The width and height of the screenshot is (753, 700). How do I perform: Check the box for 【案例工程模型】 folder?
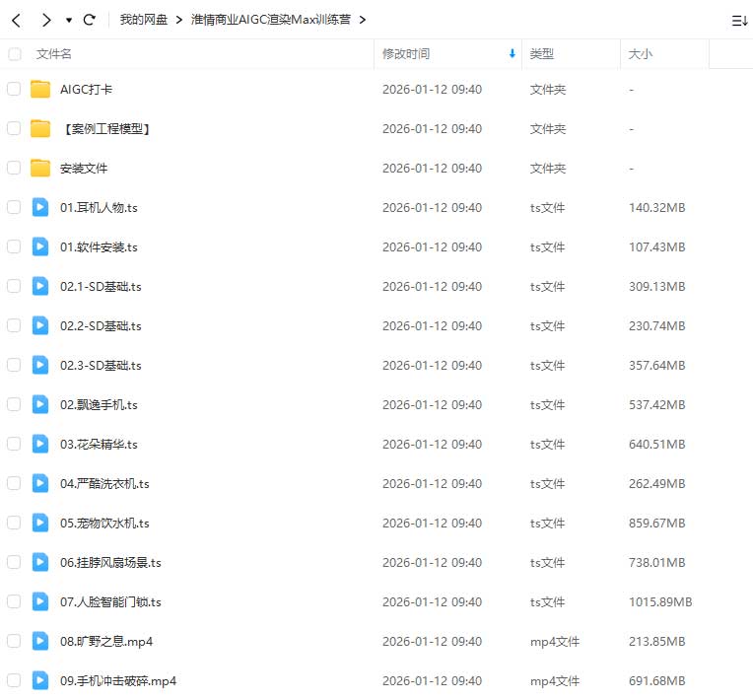coord(14,128)
